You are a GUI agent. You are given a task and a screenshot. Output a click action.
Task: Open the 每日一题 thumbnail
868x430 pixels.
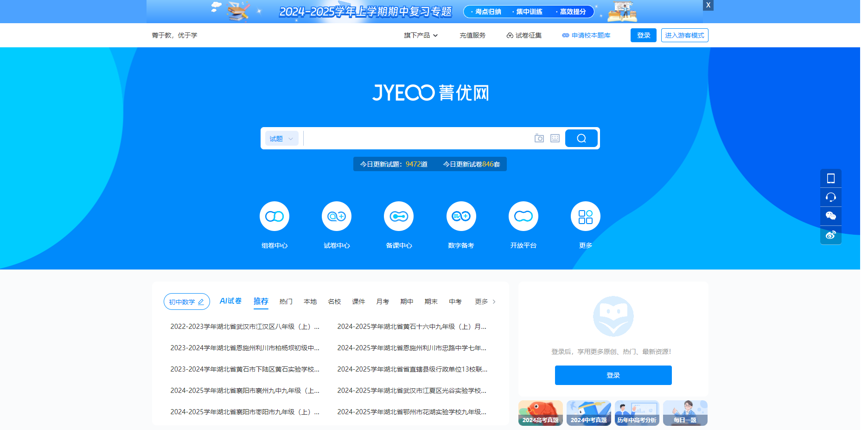tap(685, 413)
